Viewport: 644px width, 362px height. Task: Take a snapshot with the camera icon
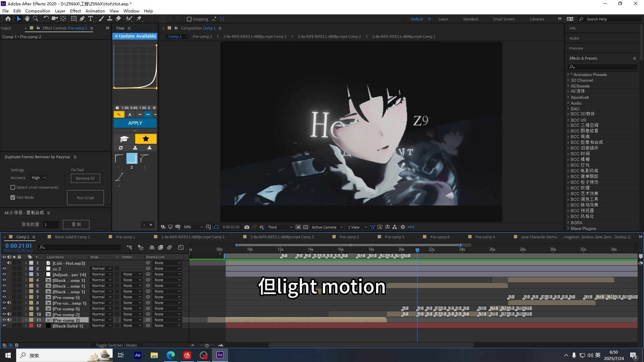tap(247, 227)
